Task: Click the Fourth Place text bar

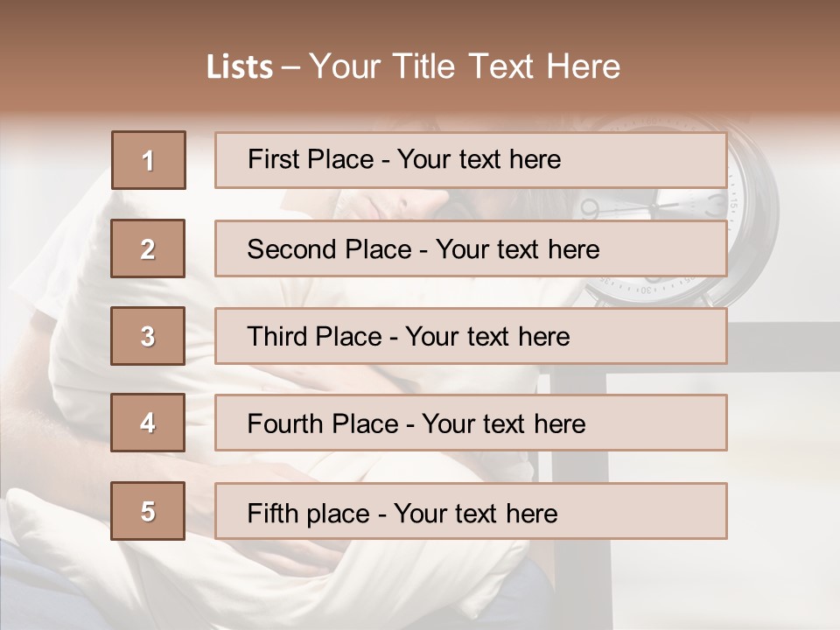Action: (x=471, y=423)
